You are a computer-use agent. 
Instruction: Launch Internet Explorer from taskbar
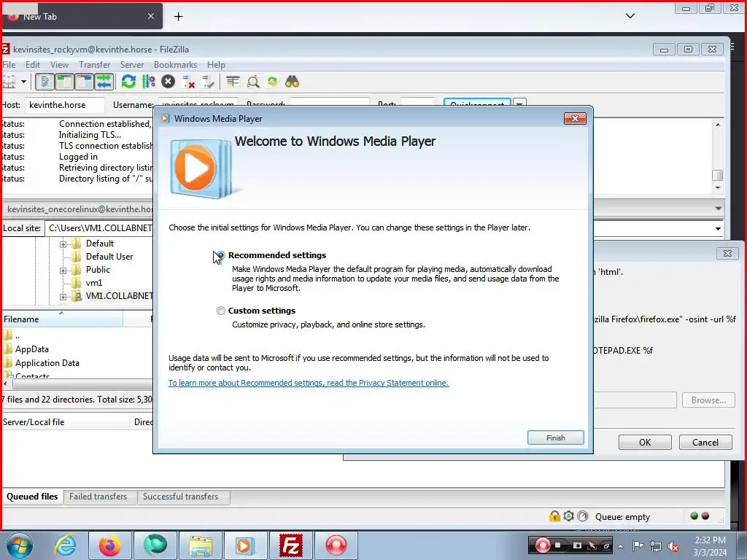[65, 545]
